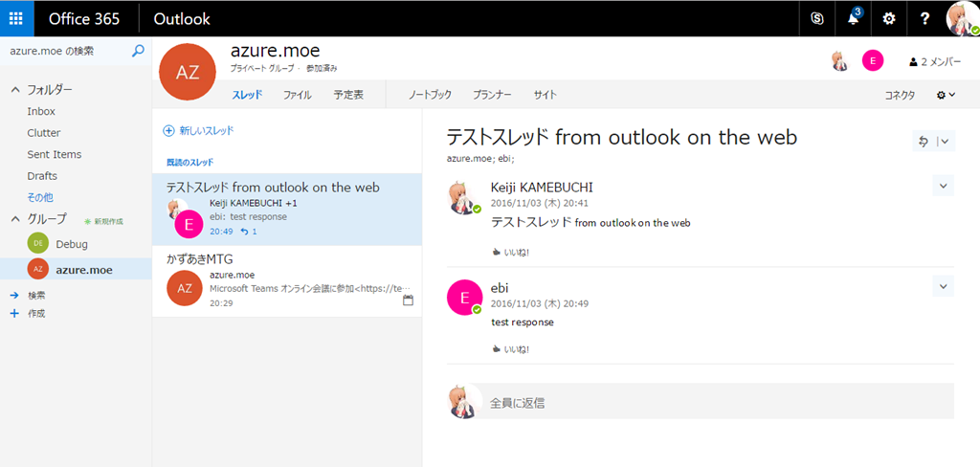This screenshot has width=980, height=467.
Task: Select the テストスレッド from outlook thread in list
Action: point(287,210)
